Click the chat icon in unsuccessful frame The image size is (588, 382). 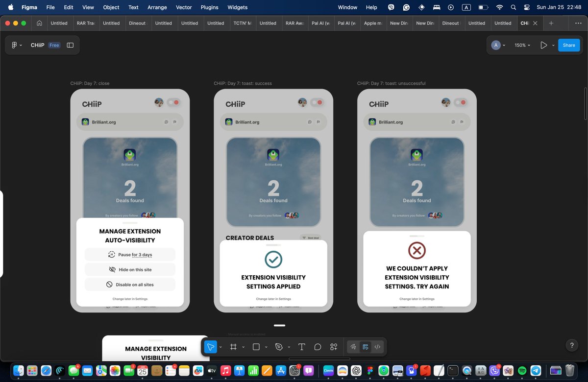pyautogui.click(x=453, y=122)
